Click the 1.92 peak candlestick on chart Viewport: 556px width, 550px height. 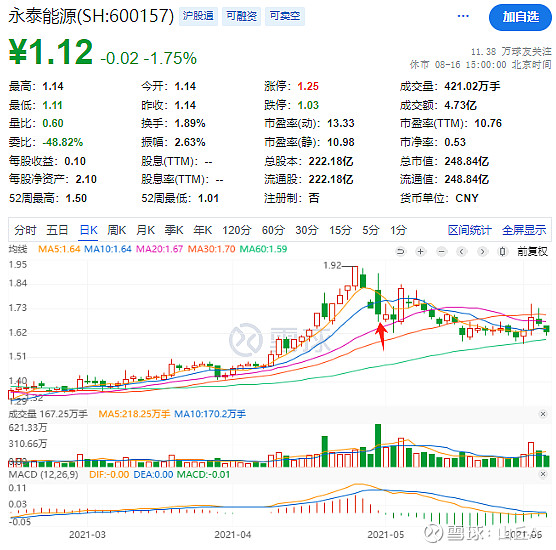355,277
